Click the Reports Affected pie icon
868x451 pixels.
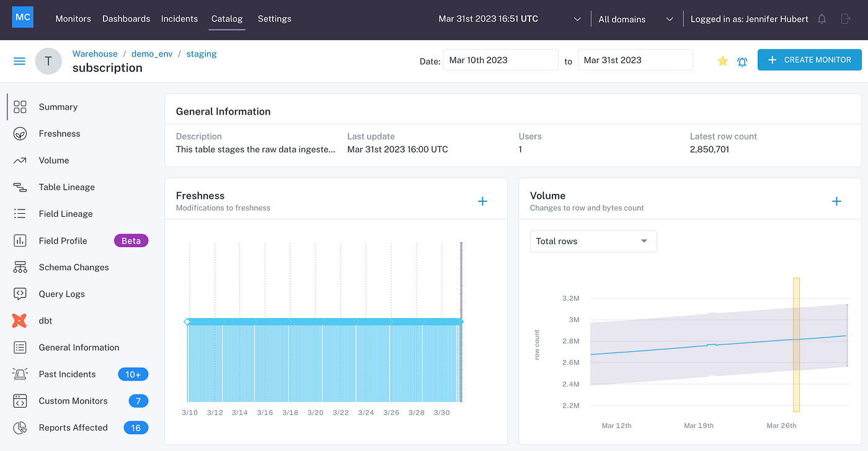(x=20, y=427)
